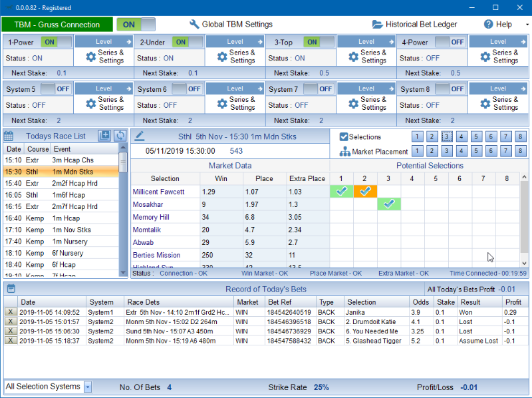Viewport: 532px width, 398px height.
Task: Expand the Level dropdown for 2-Under
Action: [x=235, y=42]
